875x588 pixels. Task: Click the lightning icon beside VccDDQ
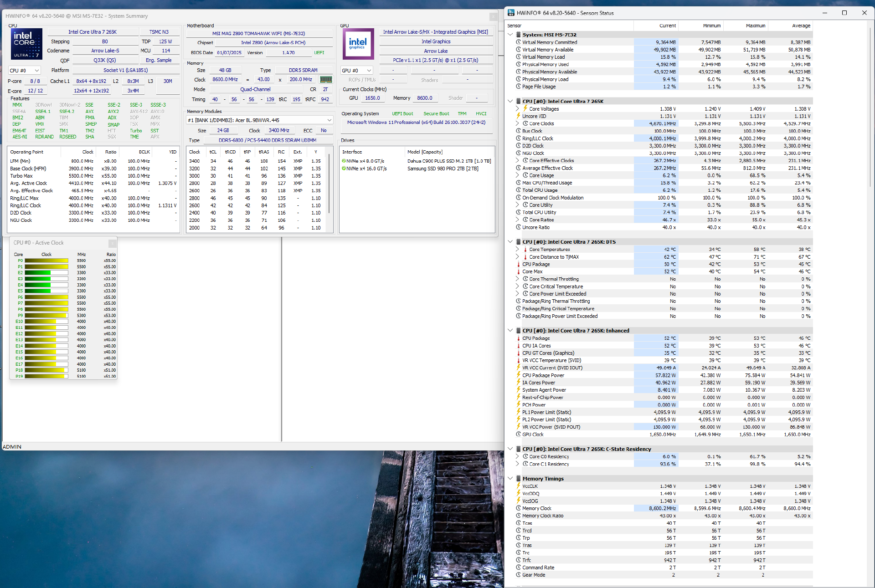tap(518, 493)
